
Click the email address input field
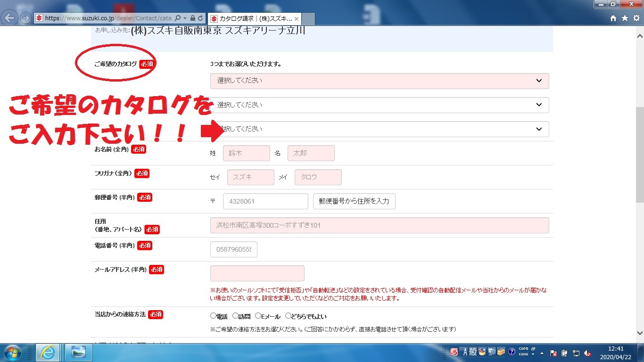point(257,273)
